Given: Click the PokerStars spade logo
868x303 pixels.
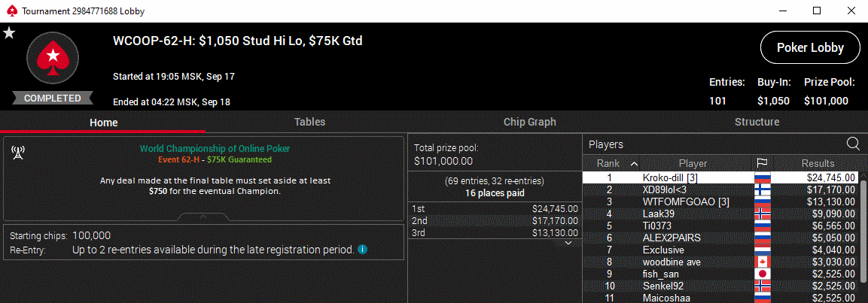Looking at the screenshot, I should click(53, 57).
